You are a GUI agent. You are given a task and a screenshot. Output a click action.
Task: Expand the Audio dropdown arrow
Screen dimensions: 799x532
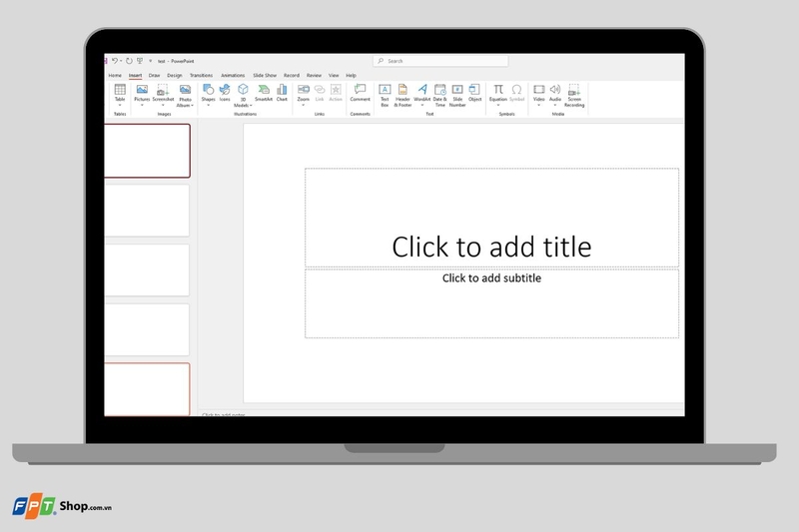[x=555, y=106]
